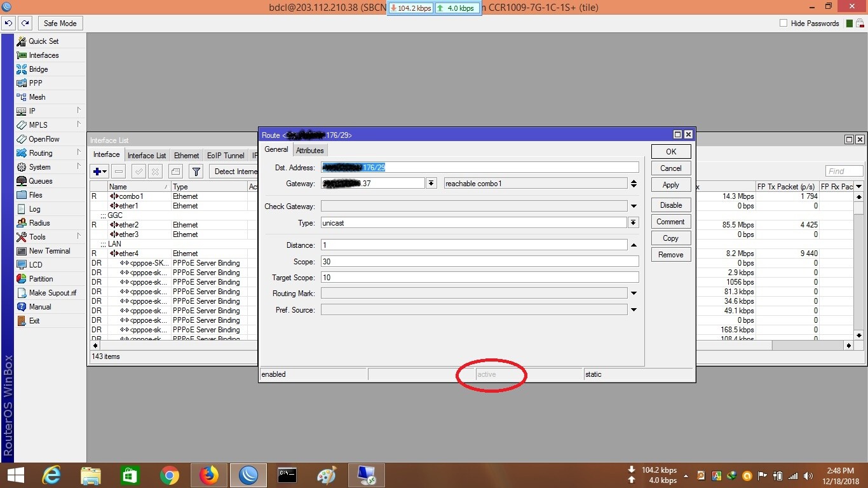The width and height of the screenshot is (868, 488).
Task: Click the scroll-up arrow of Interface List scrollbar
Action: click(x=859, y=197)
